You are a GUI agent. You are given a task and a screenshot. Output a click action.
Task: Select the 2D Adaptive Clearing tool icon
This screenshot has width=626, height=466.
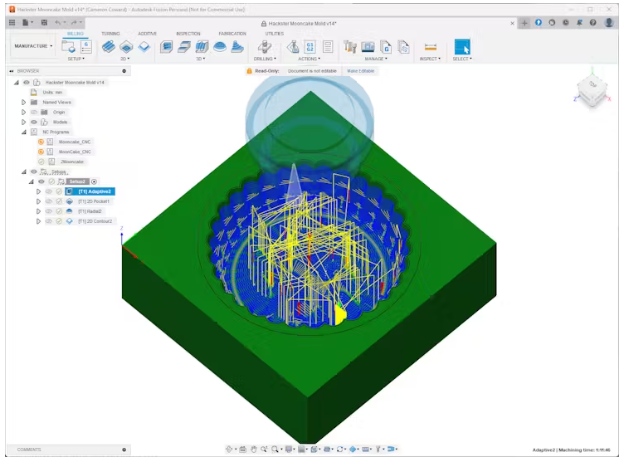pyautogui.click(x=109, y=46)
